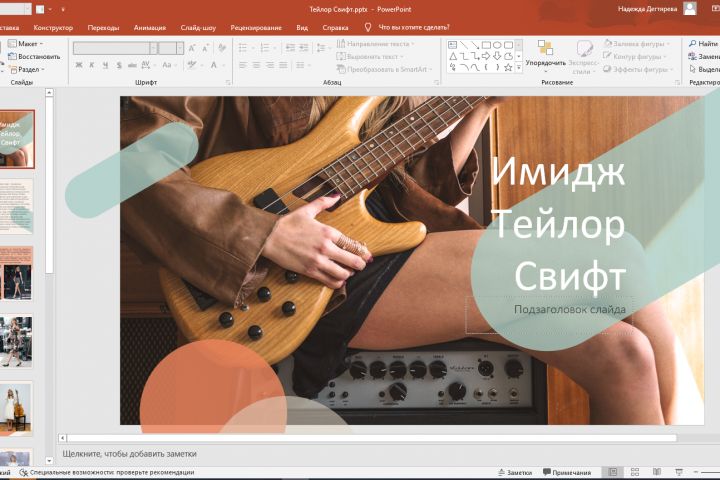Toggle the Примечания comments pane

[x=567, y=472]
